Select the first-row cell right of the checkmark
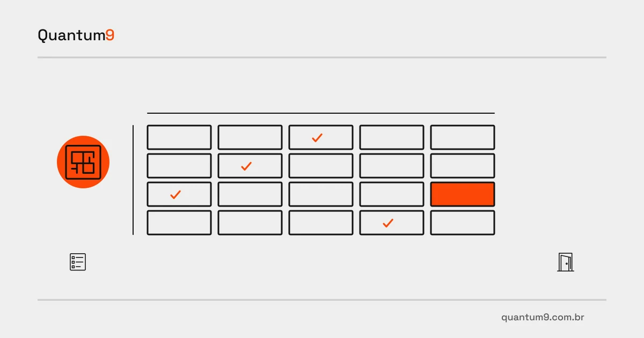 (x=392, y=137)
